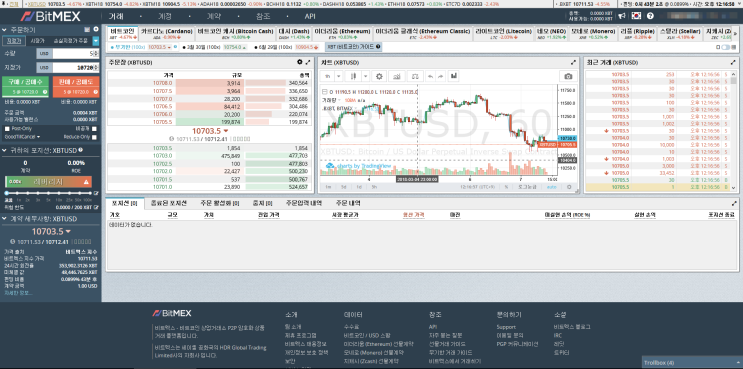Toggle layout switch below the coin tabs
The image size is (743, 369).
pos(725,47)
